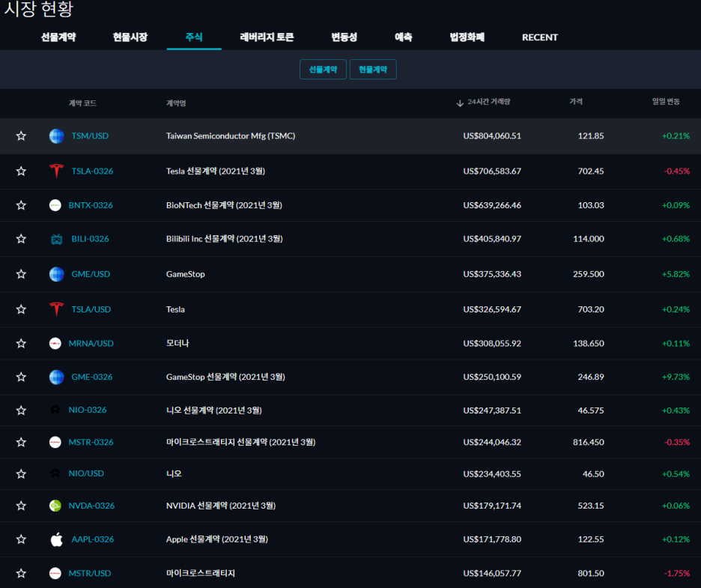Sort by 계약 코드 column header
Viewport: 701px width, 588px height.
coord(82,103)
